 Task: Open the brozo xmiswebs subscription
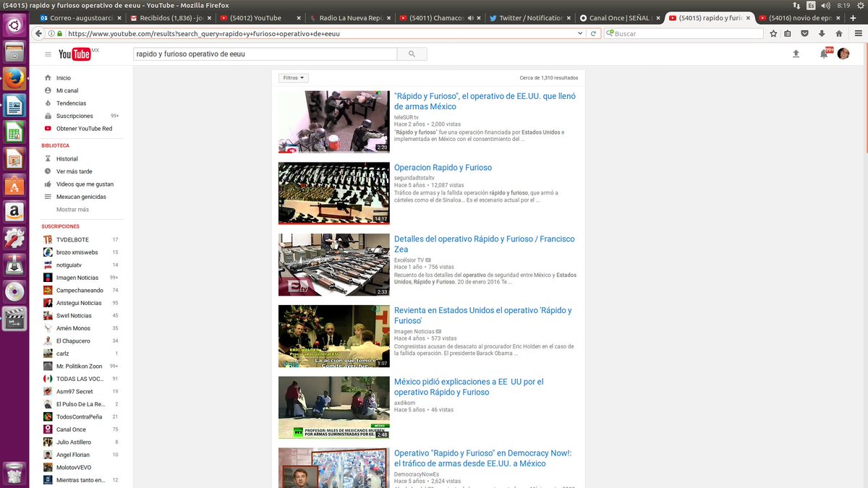[x=77, y=252]
